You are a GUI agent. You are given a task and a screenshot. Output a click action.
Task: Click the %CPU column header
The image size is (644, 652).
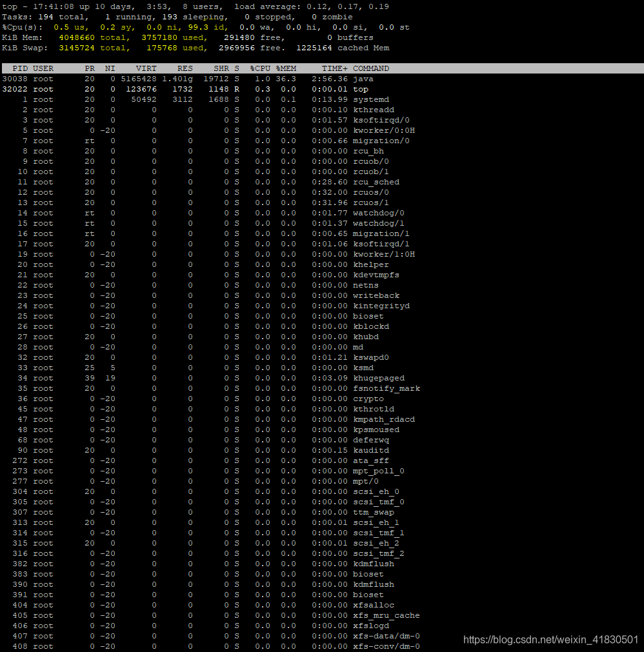[x=261, y=68]
